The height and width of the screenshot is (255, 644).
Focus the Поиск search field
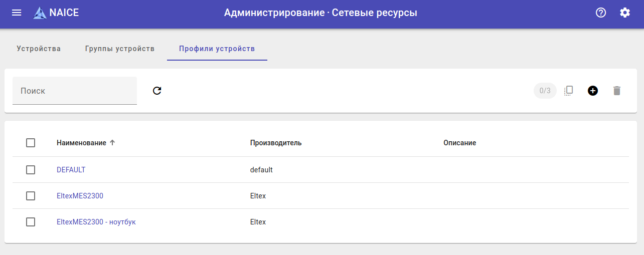click(75, 91)
